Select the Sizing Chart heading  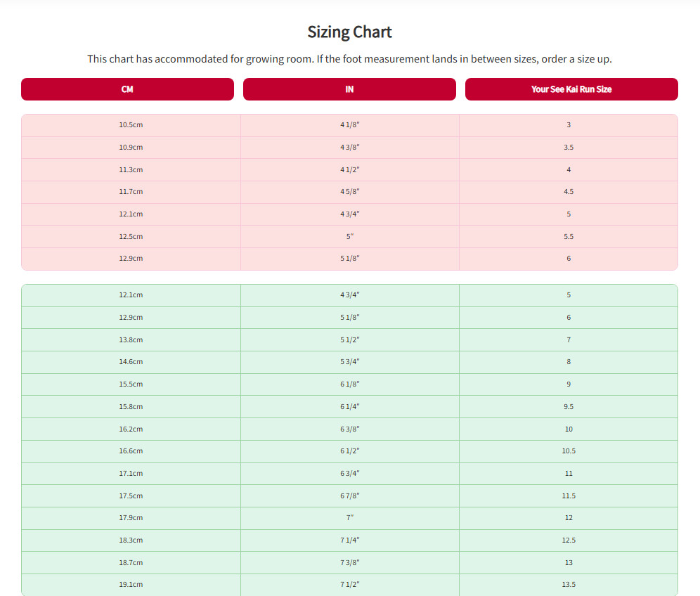click(x=349, y=32)
